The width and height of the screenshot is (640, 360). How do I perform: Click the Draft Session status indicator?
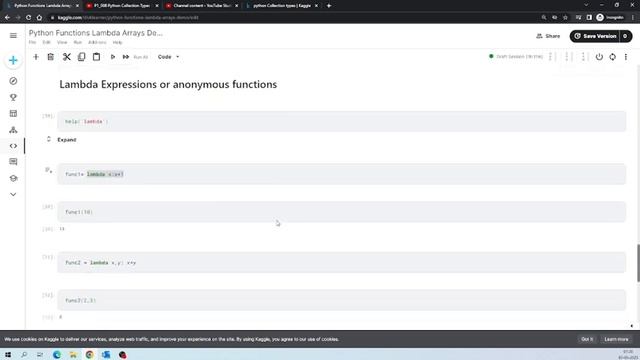click(516, 57)
